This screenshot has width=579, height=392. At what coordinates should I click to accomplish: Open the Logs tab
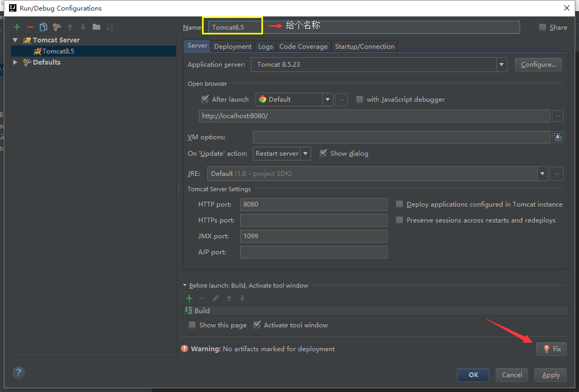[x=266, y=47]
